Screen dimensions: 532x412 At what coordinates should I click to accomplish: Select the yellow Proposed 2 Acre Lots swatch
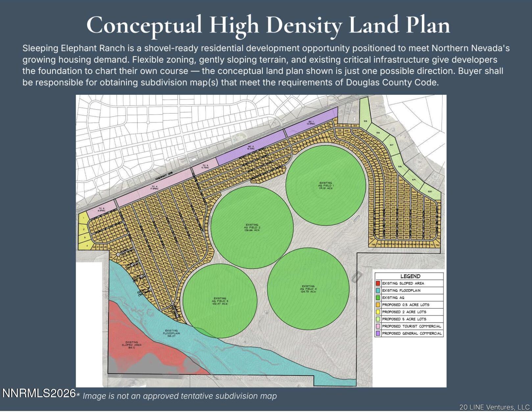pos(378,312)
